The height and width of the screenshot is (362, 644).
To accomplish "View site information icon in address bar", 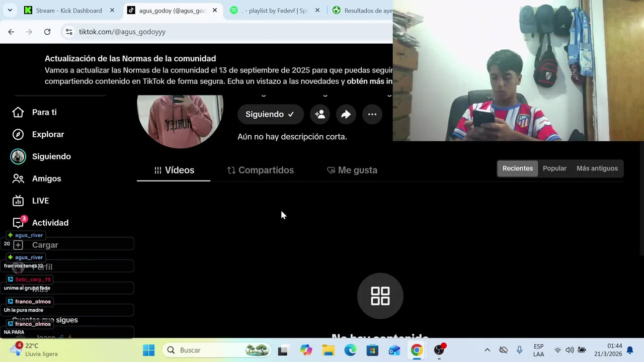I will [69, 32].
